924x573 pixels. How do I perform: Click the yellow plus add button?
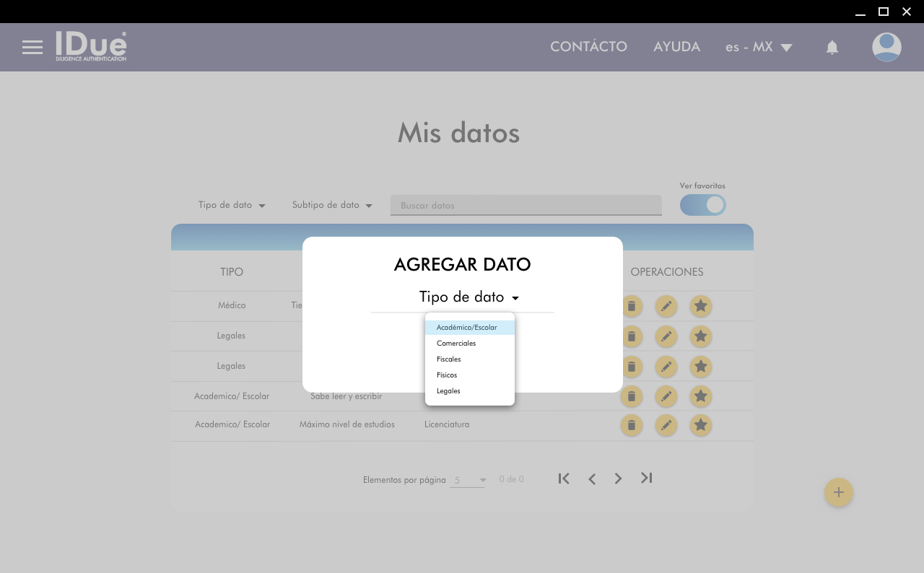tap(838, 492)
